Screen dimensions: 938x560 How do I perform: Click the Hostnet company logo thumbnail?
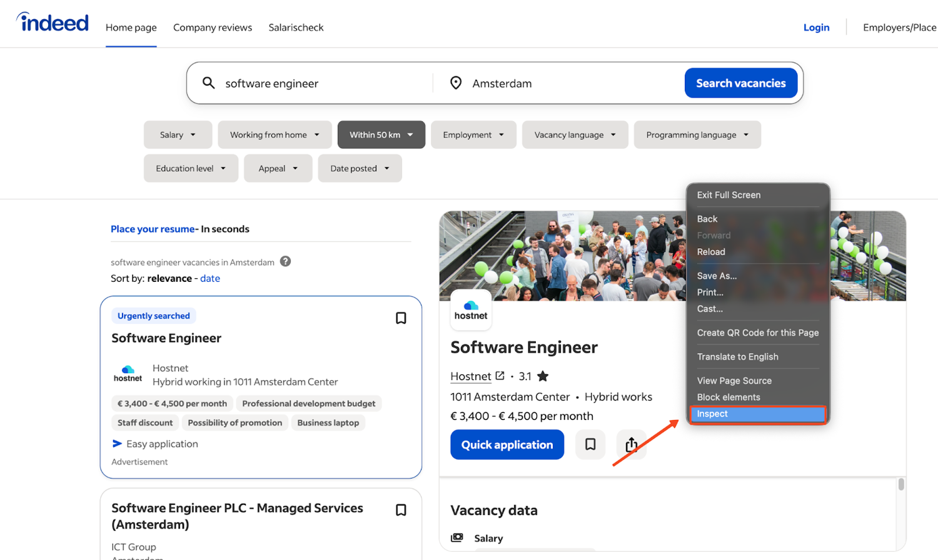[x=471, y=310]
